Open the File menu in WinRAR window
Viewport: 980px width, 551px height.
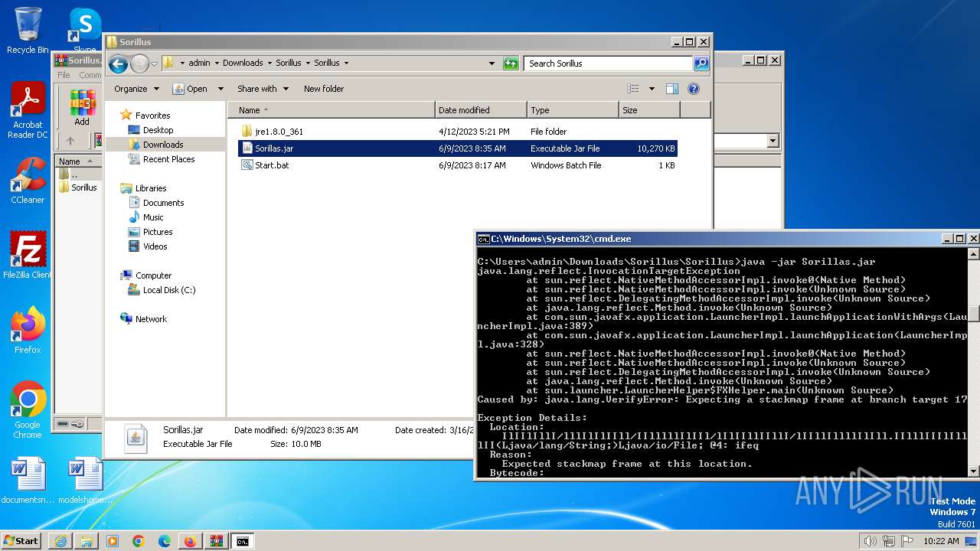point(64,75)
